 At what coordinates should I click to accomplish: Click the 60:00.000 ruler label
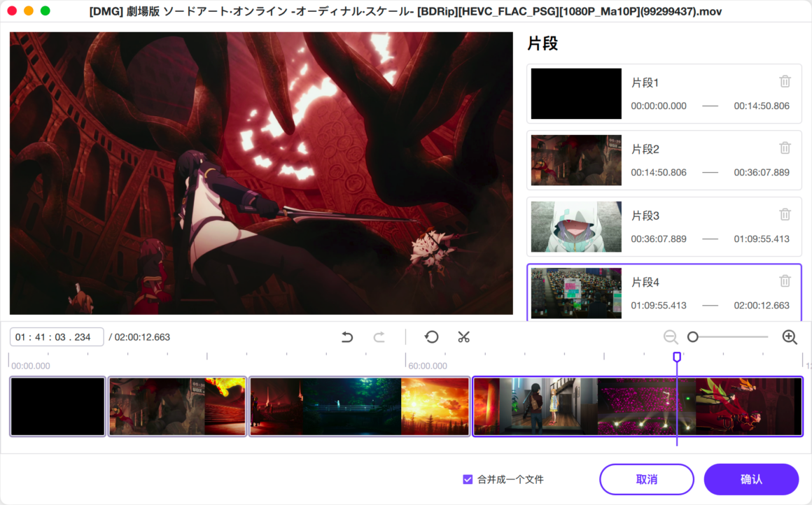tap(428, 366)
